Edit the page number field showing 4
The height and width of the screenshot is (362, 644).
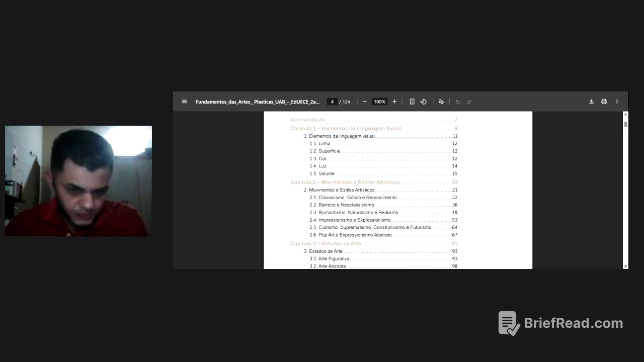[332, 101]
